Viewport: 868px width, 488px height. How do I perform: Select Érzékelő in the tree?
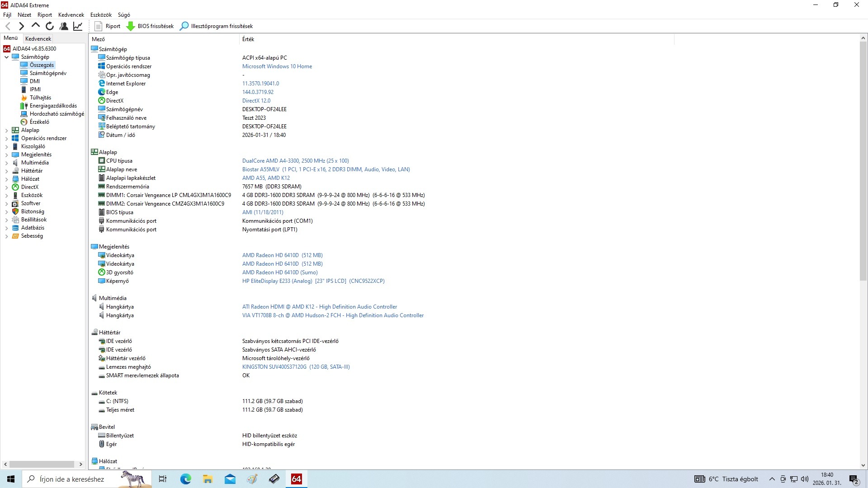click(x=39, y=122)
